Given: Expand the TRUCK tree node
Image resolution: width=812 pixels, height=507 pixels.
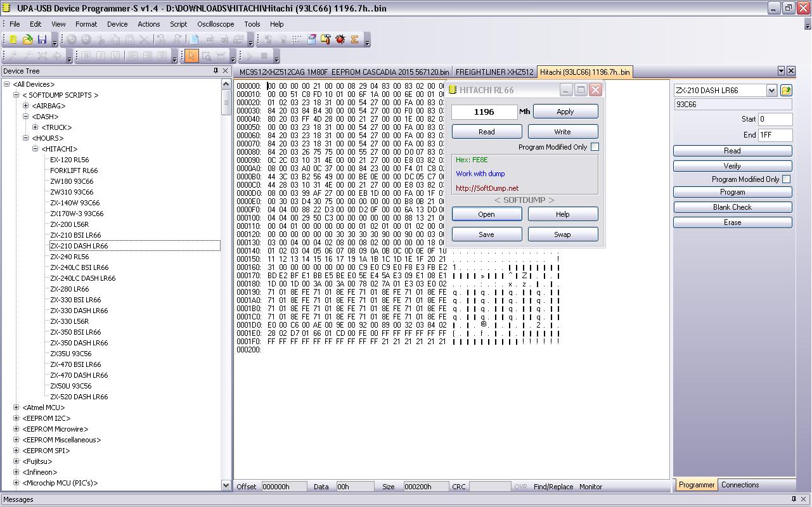Looking at the screenshot, I should click(35, 127).
